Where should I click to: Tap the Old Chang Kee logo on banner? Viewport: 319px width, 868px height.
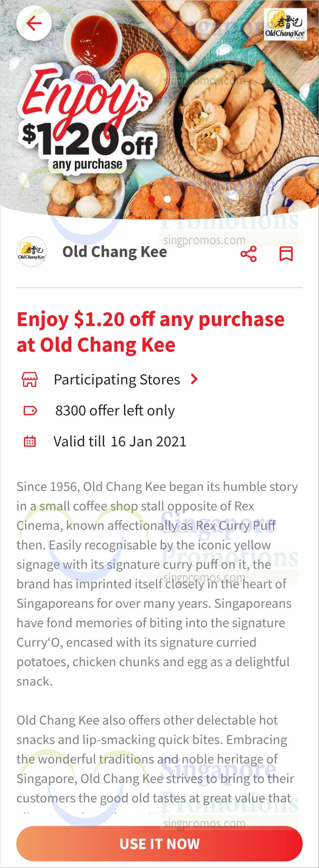click(x=285, y=24)
